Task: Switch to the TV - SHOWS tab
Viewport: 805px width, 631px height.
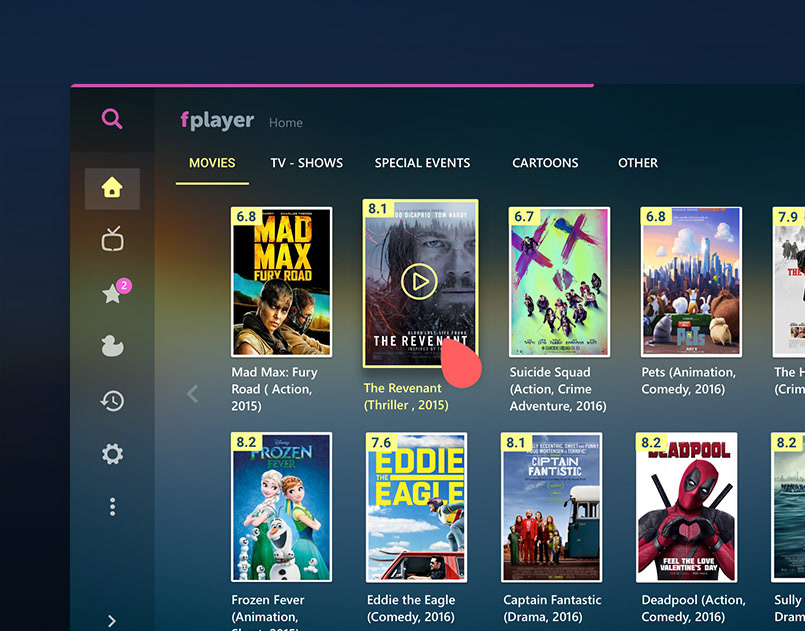Action: tap(306, 163)
